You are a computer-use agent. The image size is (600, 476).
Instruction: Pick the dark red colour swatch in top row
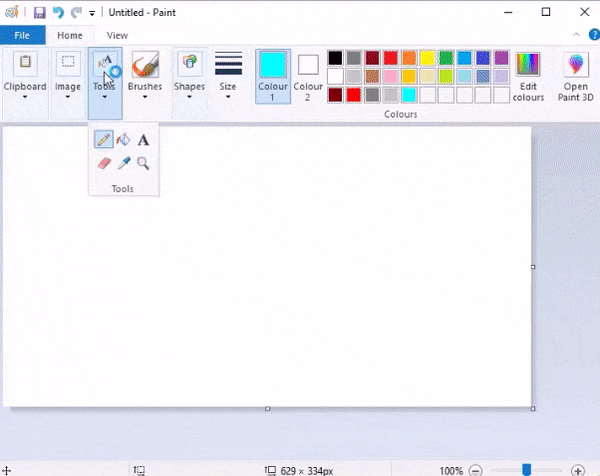click(x=372, y=58)
